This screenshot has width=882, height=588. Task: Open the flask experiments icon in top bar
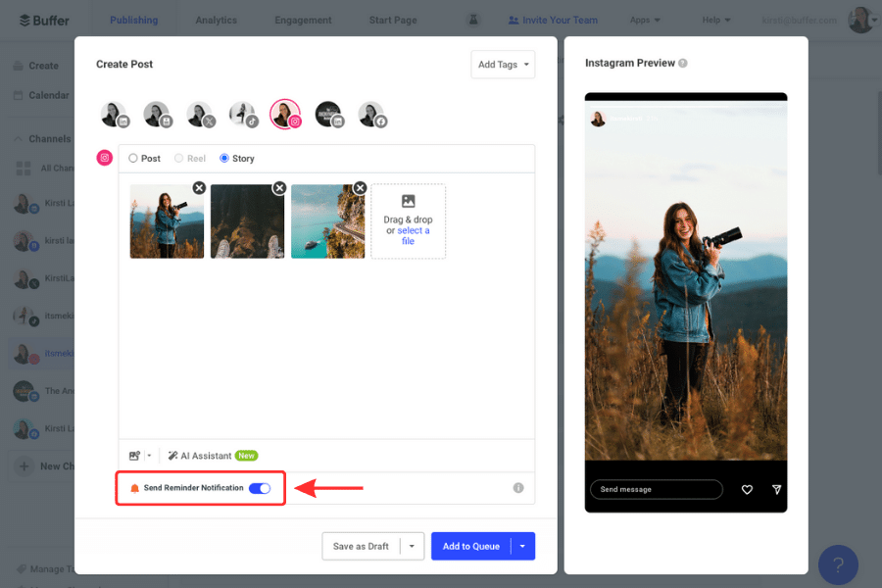(473, 20)
